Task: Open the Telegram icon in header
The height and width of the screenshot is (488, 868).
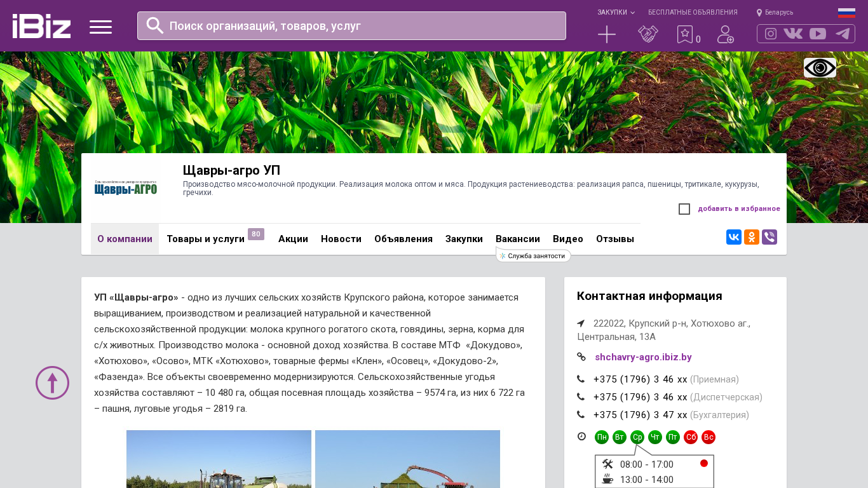Action: pos(843,34)
